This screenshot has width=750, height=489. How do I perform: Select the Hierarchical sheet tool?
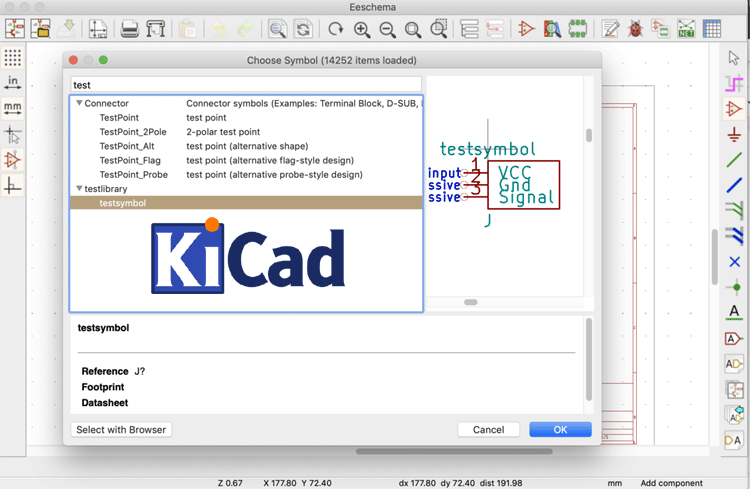(734, 389)
